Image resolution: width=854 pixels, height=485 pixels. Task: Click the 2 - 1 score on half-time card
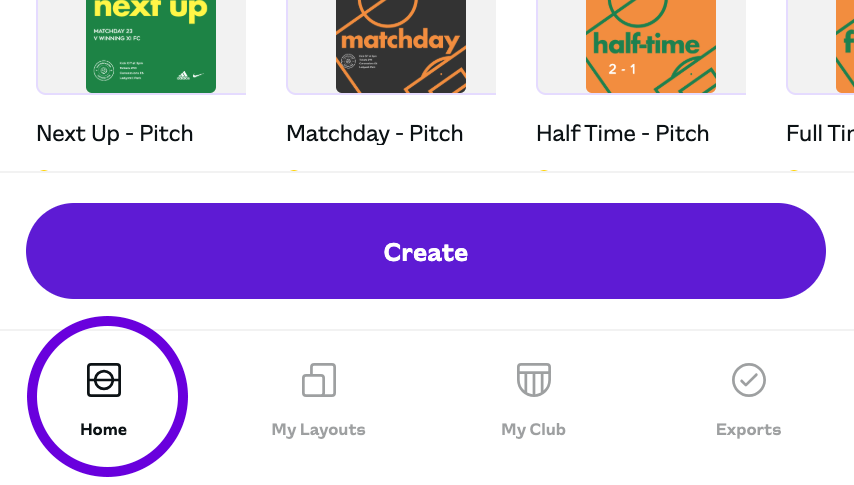622,69
